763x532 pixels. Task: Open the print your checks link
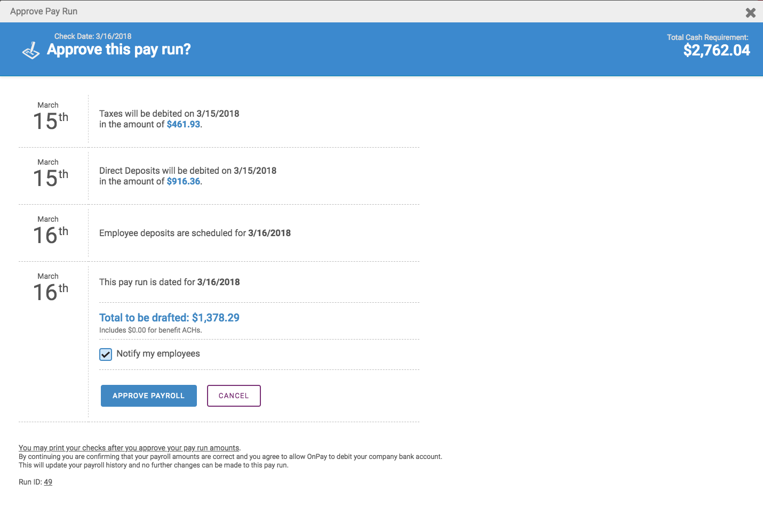point(129,448)
